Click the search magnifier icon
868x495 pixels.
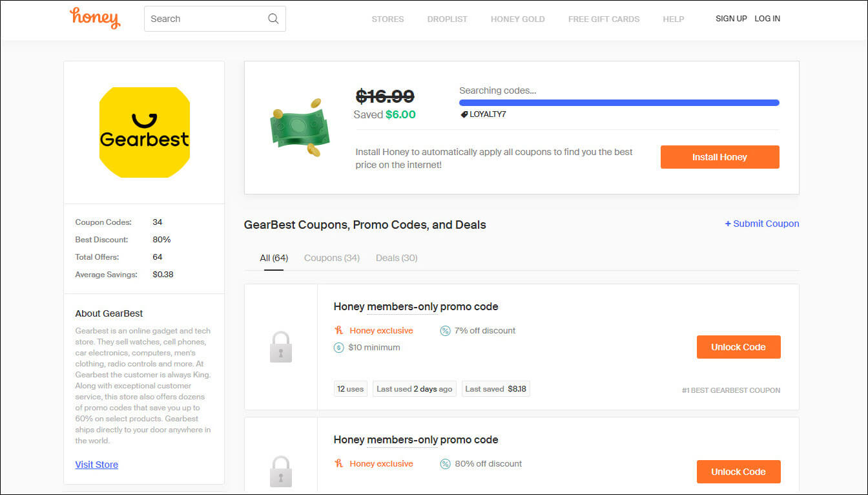tap(273, 19)
